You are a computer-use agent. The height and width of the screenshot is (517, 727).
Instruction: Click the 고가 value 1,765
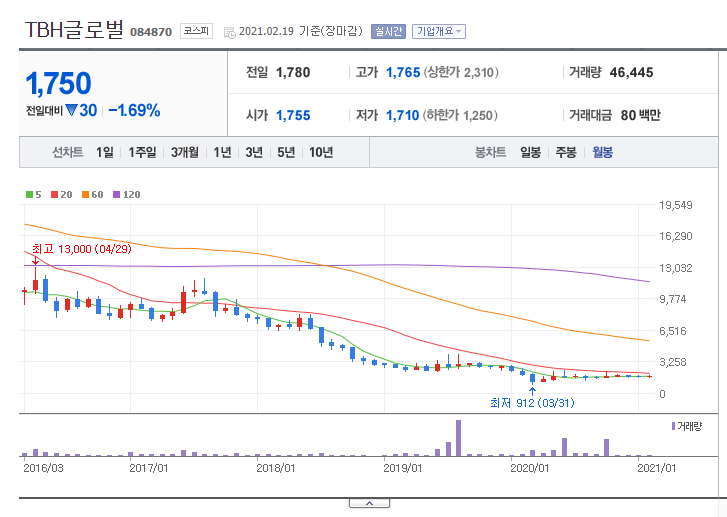click(403, 72)
